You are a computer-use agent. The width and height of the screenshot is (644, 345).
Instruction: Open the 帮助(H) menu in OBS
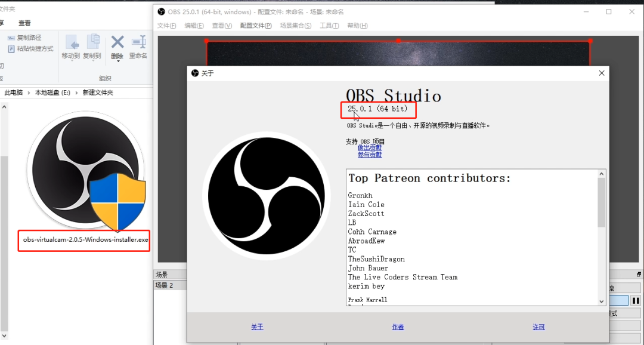[357, 26]
